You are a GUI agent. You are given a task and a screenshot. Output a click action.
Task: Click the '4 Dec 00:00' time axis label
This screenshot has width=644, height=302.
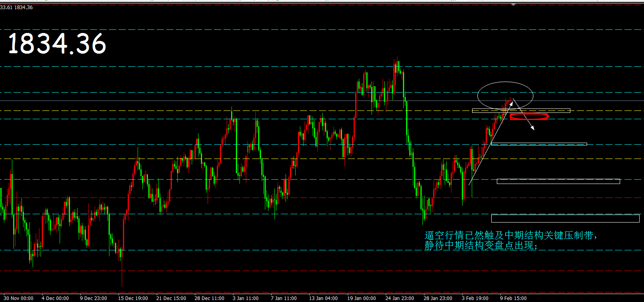(55, 298)
